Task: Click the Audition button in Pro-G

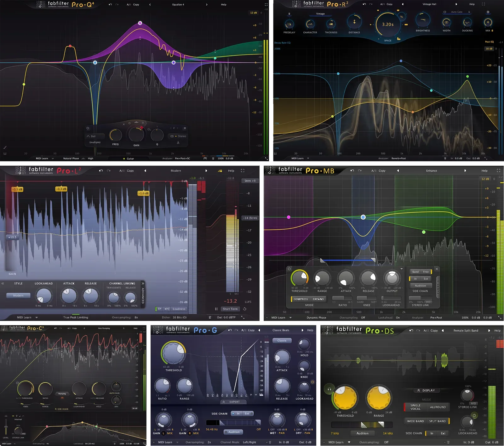Action: [x=234, y=432]
